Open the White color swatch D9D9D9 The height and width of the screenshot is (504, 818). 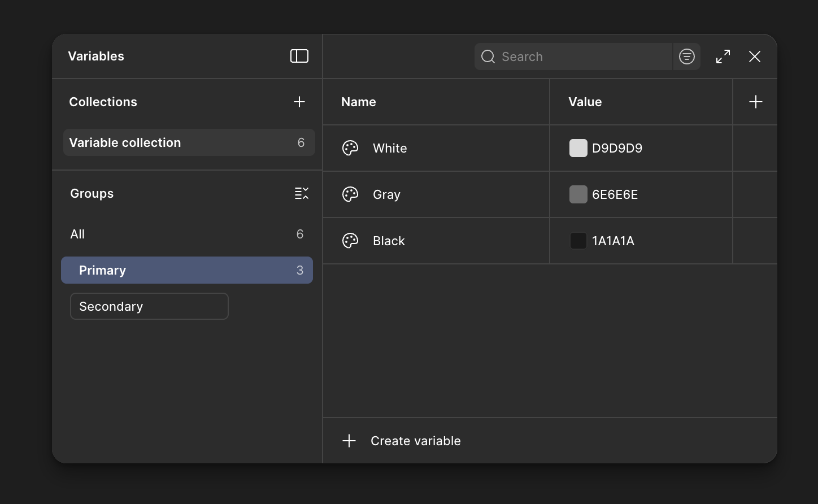[578, 148]
